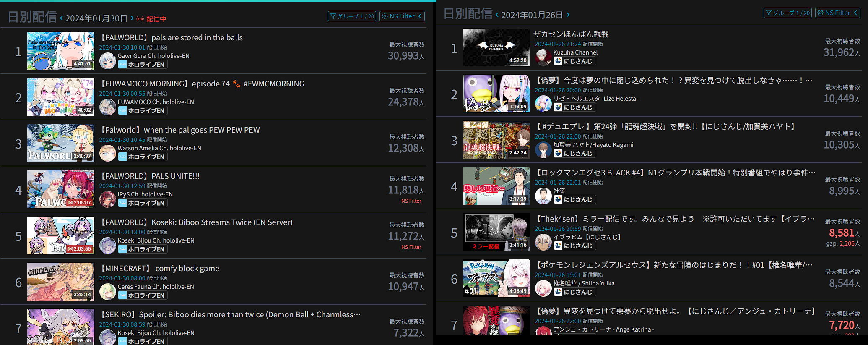Click にじさんじ tag under Hayato Kagami

[574, 154]
